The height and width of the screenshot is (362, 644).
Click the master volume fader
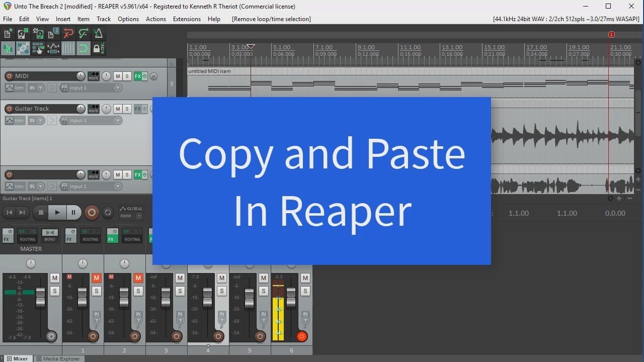coord(41,298)
